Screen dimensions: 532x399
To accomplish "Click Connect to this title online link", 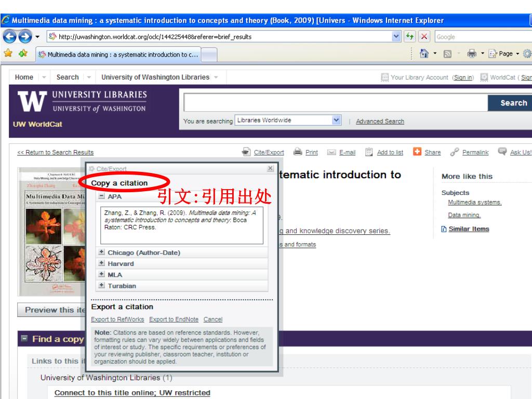I will coord(132,393).
